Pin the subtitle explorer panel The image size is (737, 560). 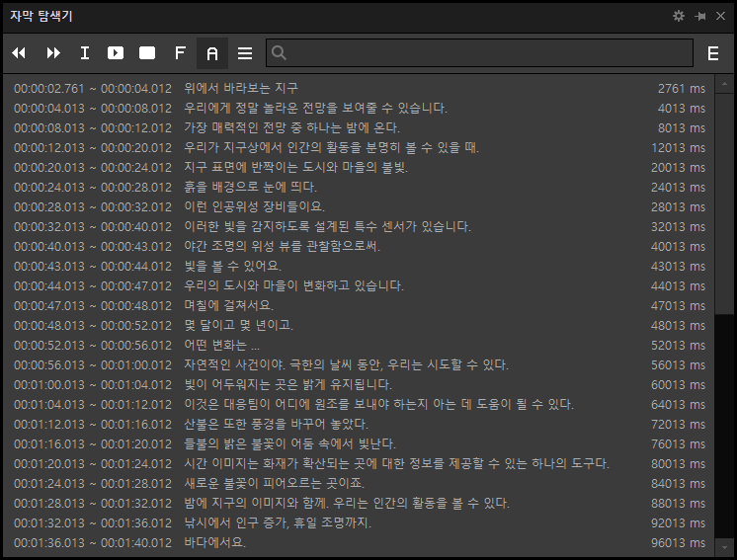coord(699,17)
